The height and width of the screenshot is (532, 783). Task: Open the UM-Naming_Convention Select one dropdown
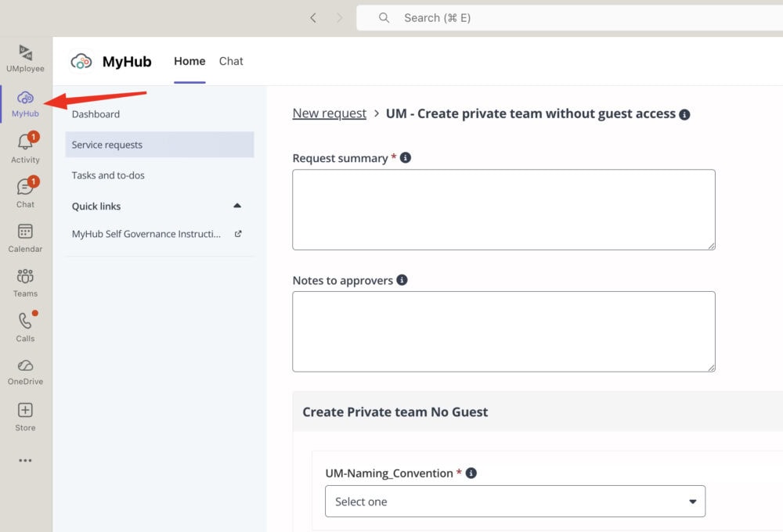tap(515, 501)
